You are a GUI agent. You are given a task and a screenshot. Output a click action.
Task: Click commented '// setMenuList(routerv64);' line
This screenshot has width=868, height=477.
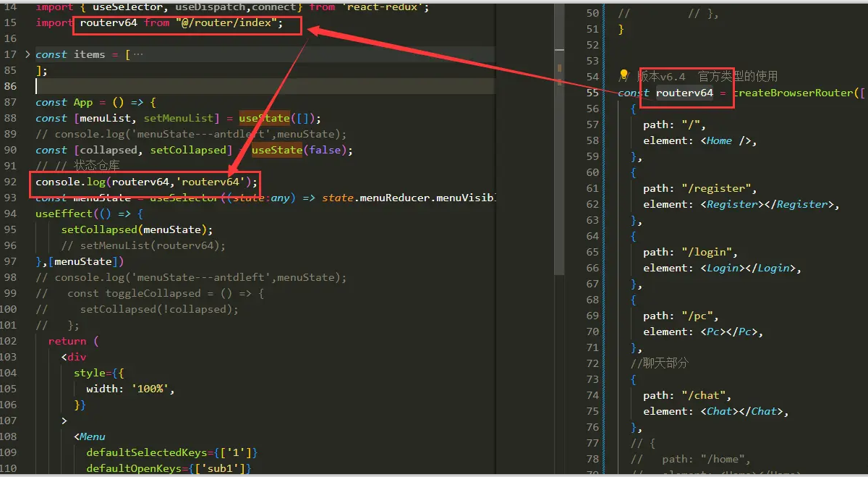coord(143,245)
